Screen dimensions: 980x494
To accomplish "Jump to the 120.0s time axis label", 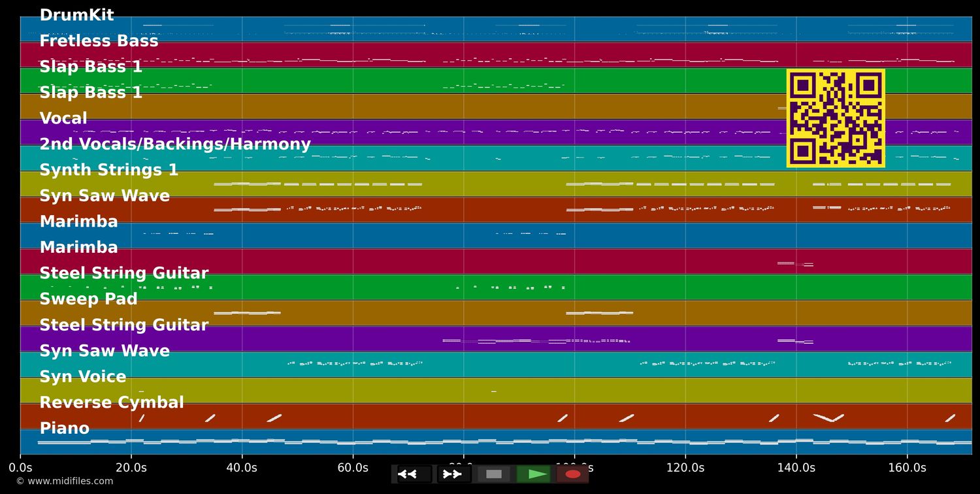I will click(x=685, y=468).
